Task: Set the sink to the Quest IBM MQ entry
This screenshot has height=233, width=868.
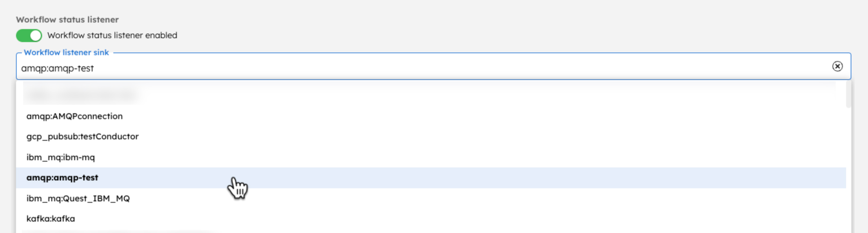Action: click(78, 198)
